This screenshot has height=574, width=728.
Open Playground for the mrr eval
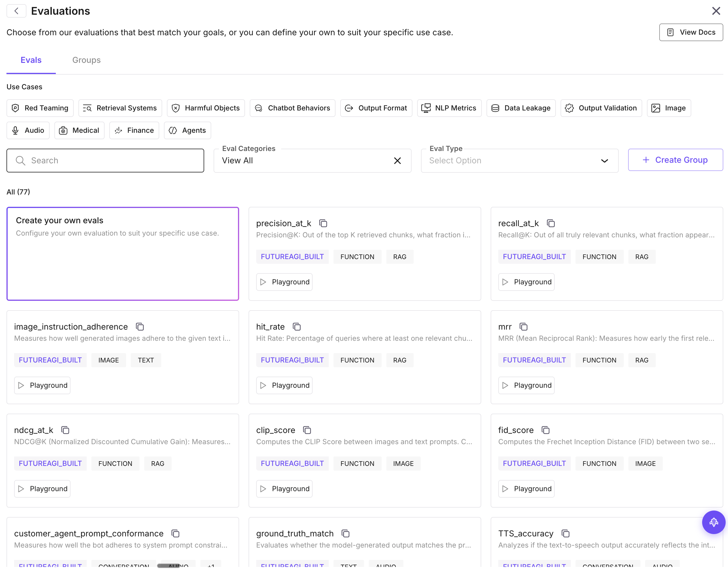(x=526, y=385)
